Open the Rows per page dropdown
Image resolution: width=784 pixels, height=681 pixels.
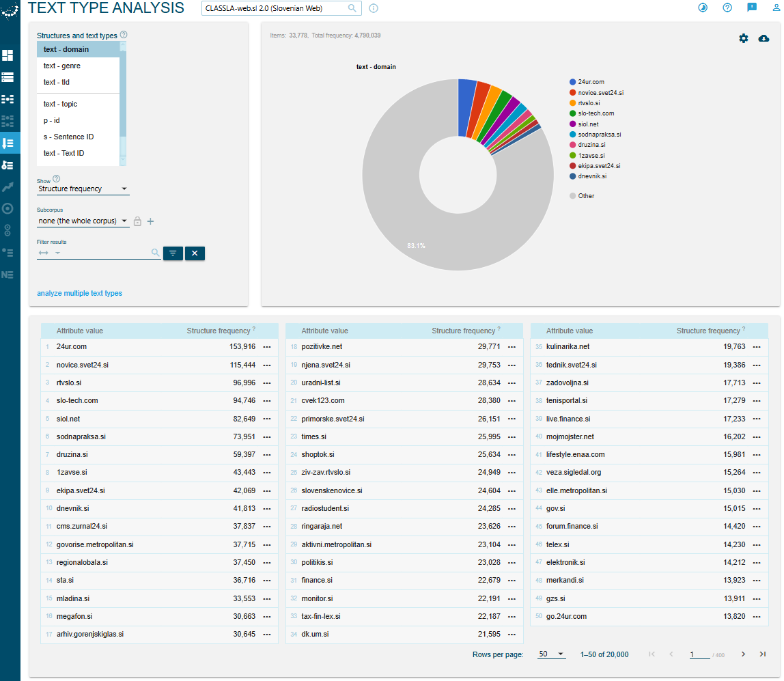point(552,654)
